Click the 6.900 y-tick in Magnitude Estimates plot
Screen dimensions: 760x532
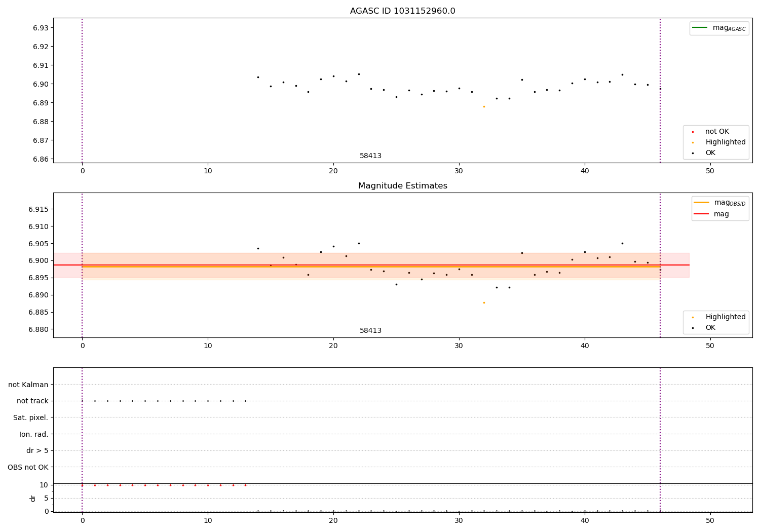[x=39, y=261]
